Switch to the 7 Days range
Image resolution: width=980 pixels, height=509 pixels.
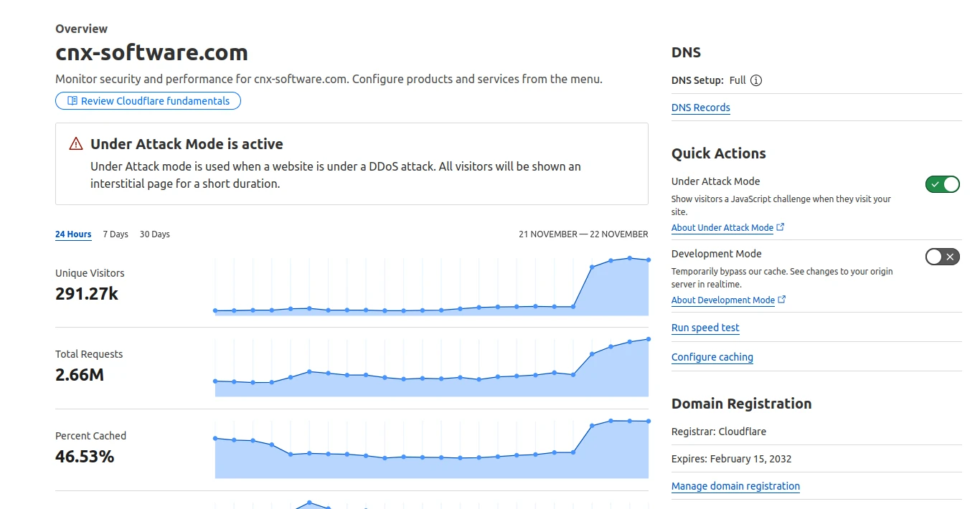tap(116, 234)
